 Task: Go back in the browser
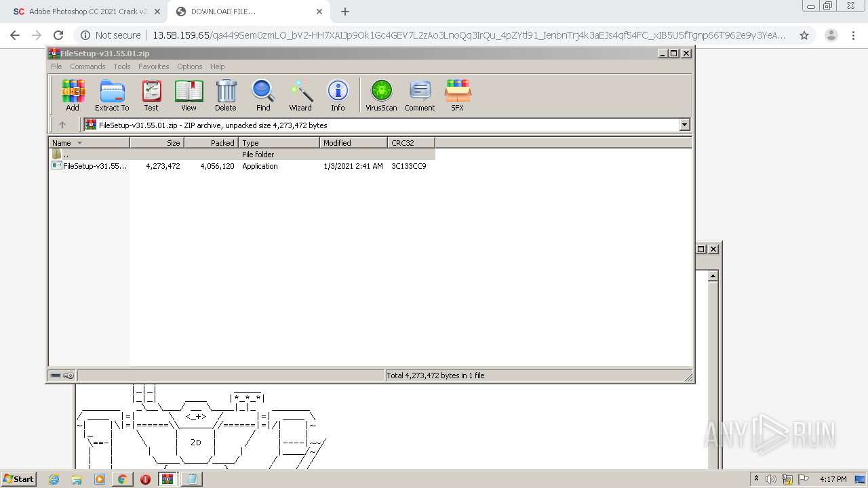tap(15, 35)
